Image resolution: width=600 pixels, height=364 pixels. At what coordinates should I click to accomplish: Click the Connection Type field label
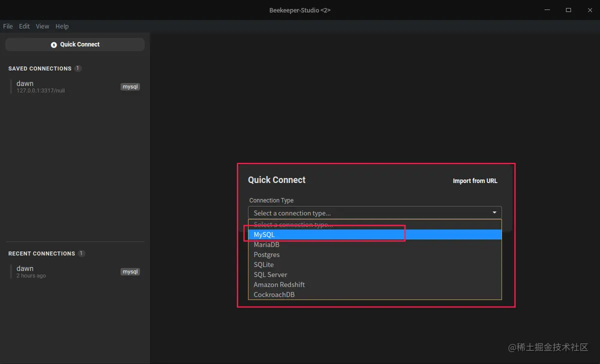pyautogui.click(x=271, y=200)
